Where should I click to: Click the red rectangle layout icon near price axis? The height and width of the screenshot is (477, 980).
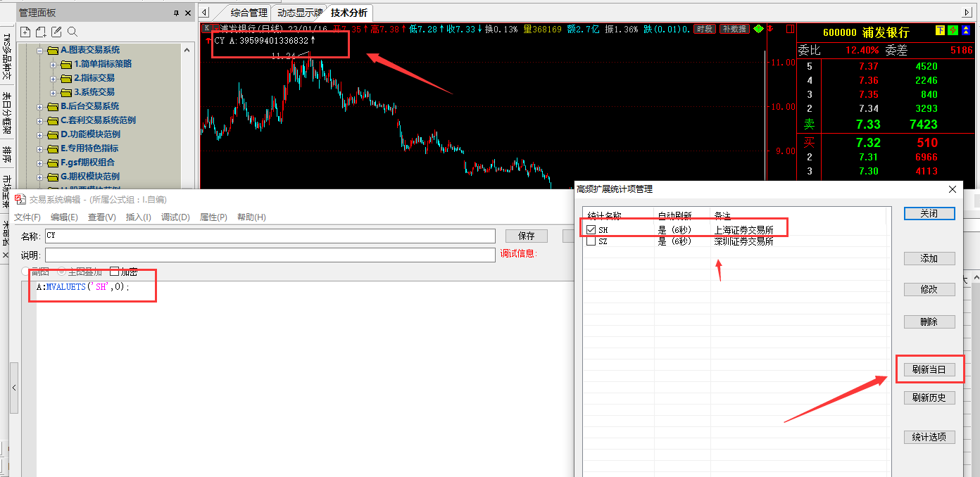click(790, 29)
